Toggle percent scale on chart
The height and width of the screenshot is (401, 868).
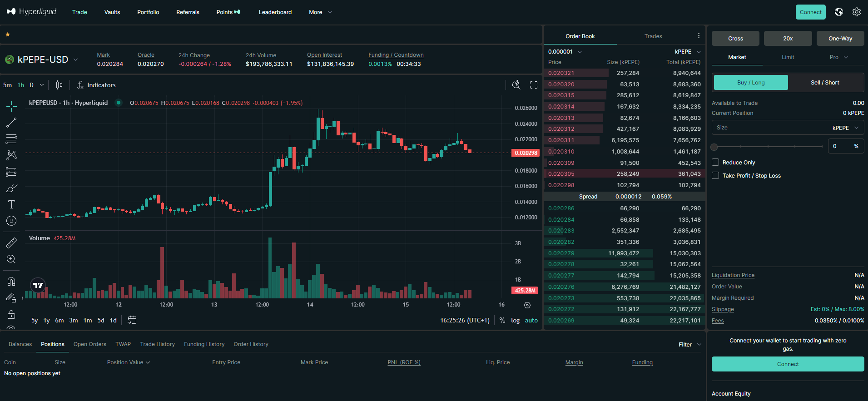tap(502, 320)
